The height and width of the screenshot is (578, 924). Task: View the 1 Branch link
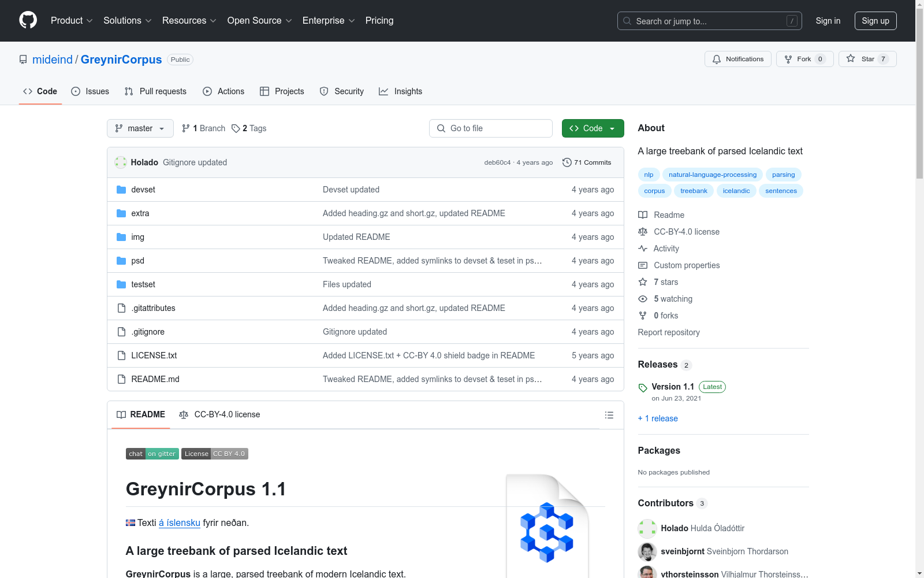[x=203, y=128]
